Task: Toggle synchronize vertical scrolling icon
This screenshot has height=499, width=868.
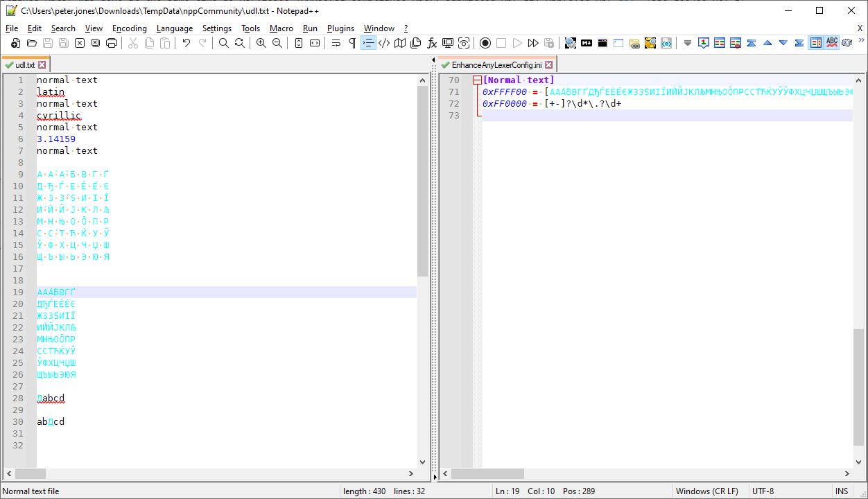Action: coord(299,43)
